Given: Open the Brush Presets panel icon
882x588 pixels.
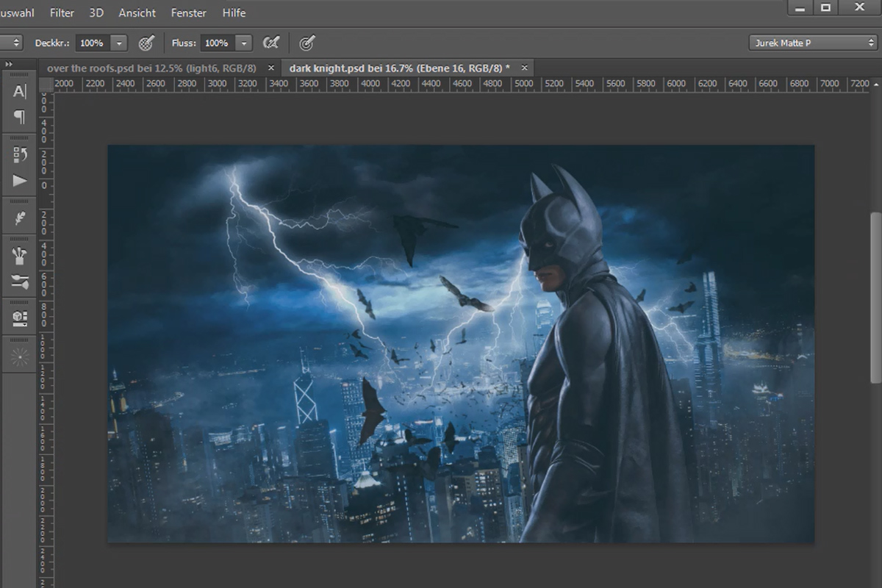Looking at the screenshot, I should click(x=20, y=256).
